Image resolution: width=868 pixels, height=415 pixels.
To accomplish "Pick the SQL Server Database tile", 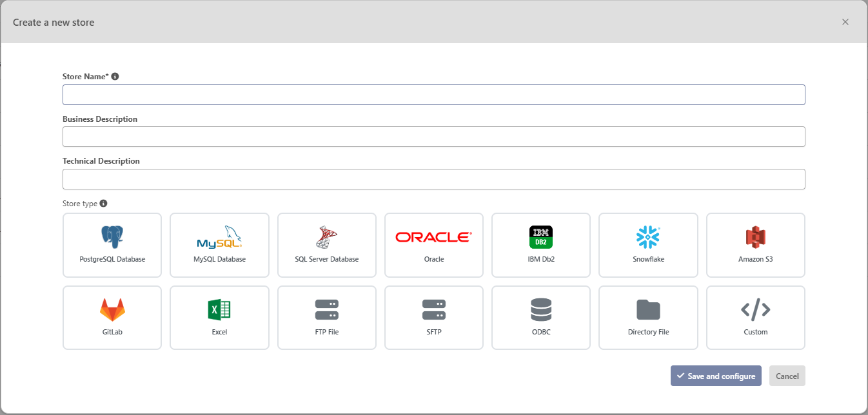I will tap(327, 245).
